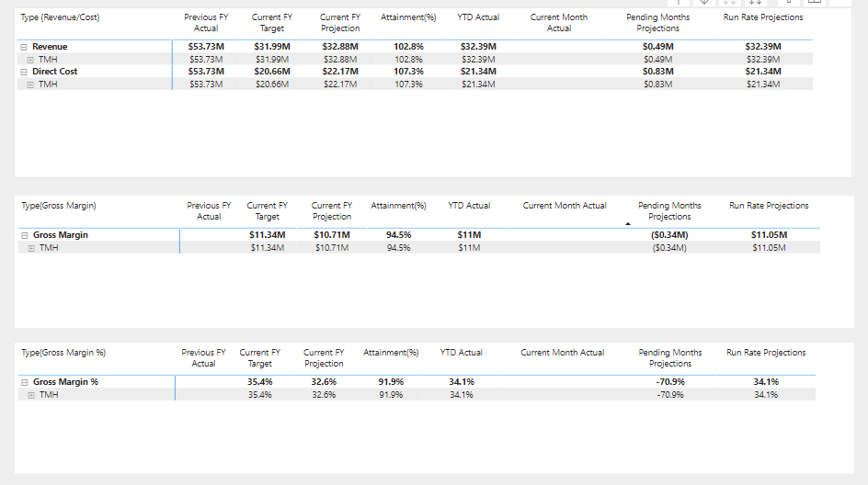Select the Revenue row label

(x=50, y=47)
